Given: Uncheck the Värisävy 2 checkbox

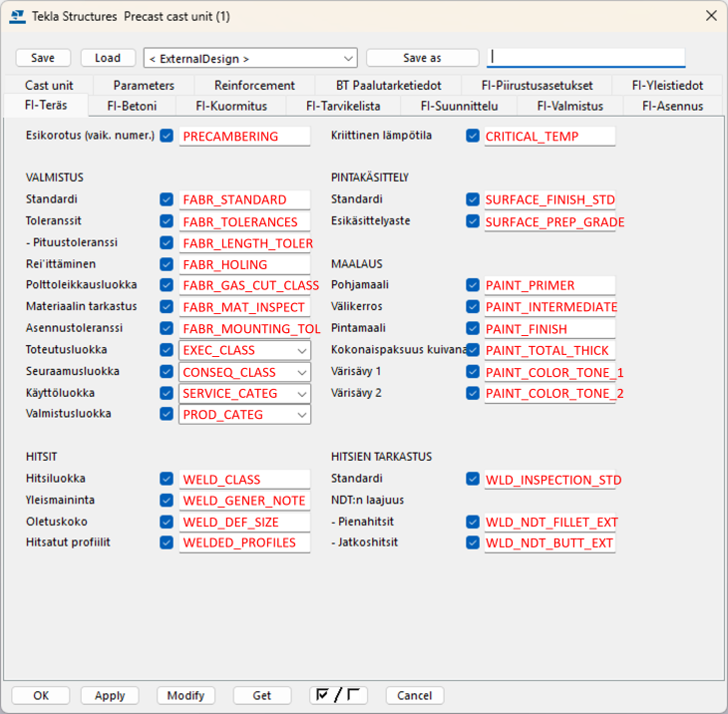Looking at the screenshot, I should click(x=473, y=393).
